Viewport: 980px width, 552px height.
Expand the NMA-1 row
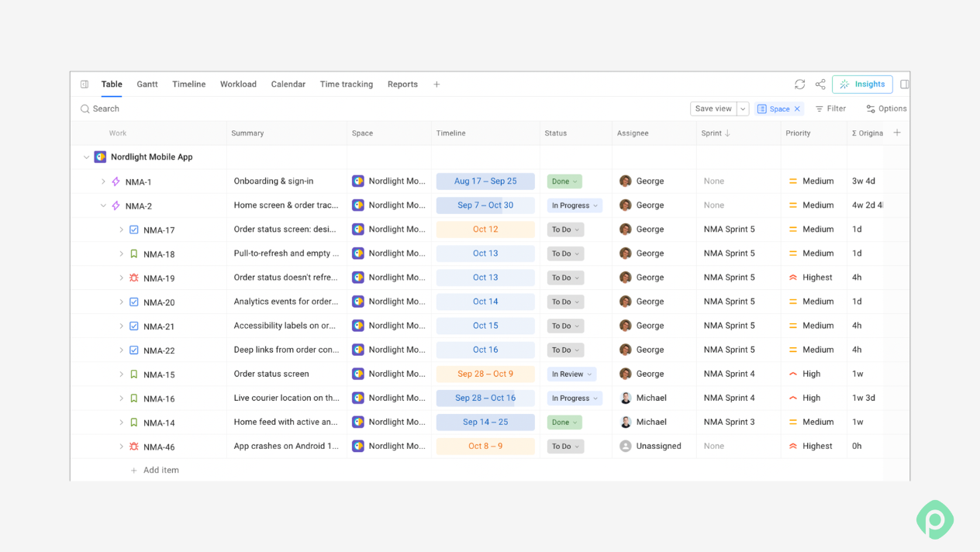coord(103,181)
